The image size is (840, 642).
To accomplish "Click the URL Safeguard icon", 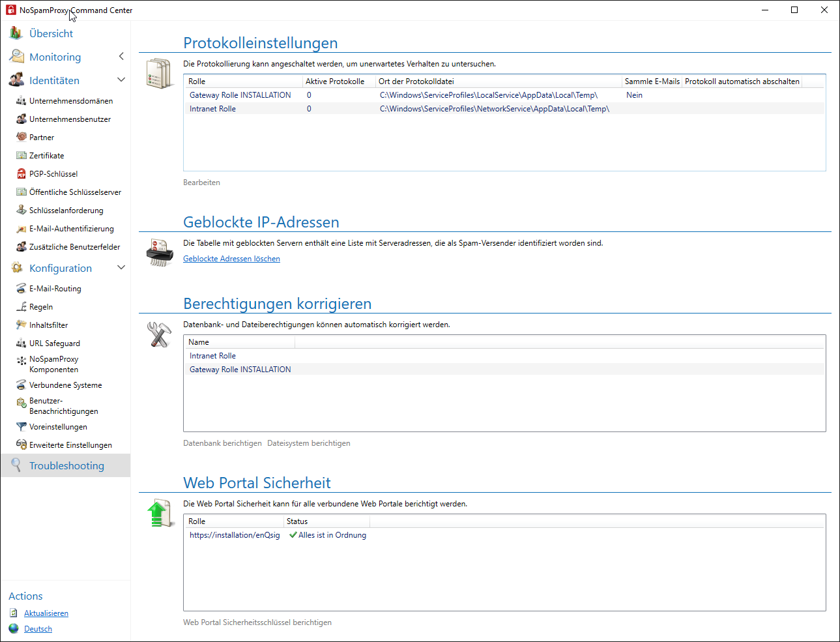I will tap(22, 343).
